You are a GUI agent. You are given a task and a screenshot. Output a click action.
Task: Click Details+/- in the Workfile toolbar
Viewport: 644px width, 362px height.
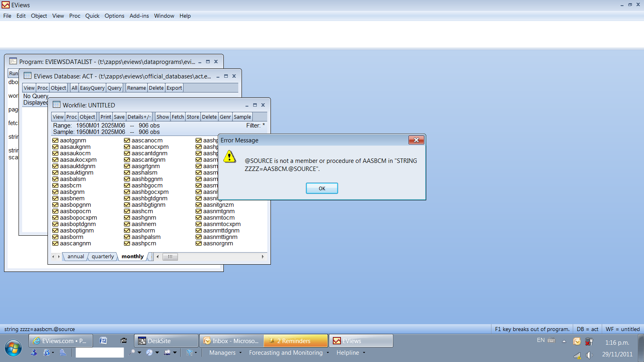pos(139,117)
